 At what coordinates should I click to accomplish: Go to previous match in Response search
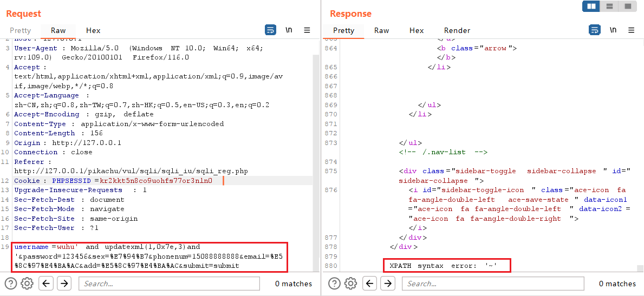click(x=369, y=283)
